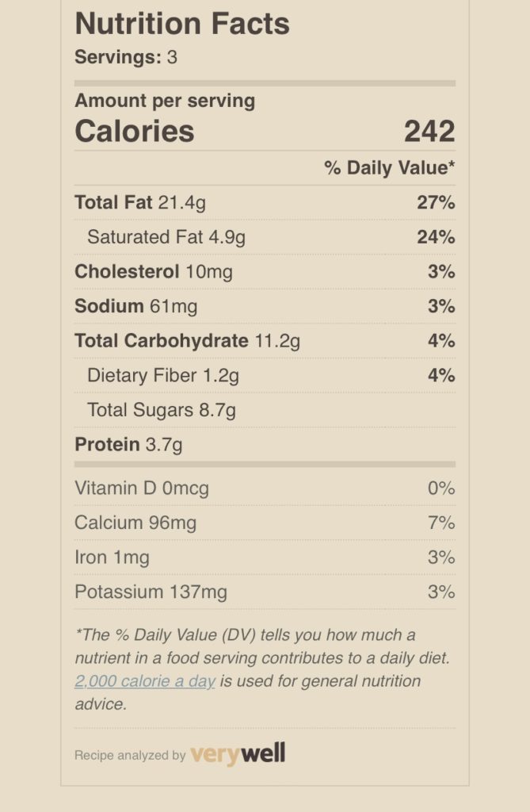Image resolution: width=530 pixels, height=812 pixels.
Task: Click the verywell logo
Action: tap(238, 753)
